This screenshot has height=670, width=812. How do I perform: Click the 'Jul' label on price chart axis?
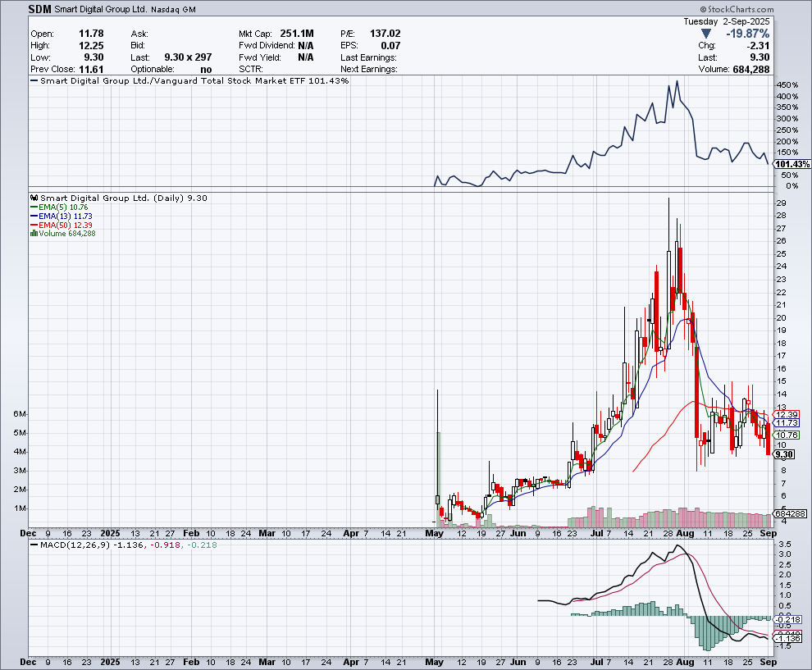(596, 533)
